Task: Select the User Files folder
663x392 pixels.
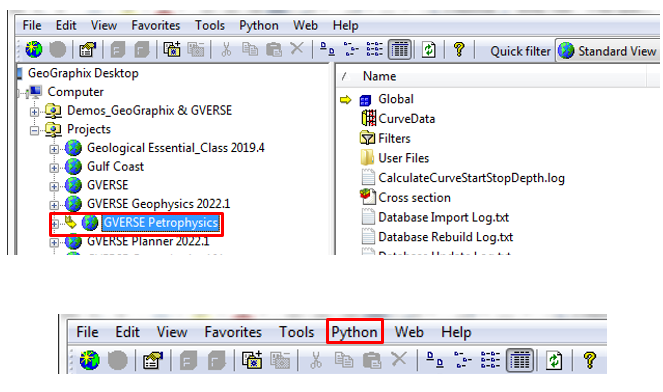Action: click(403, 158)
